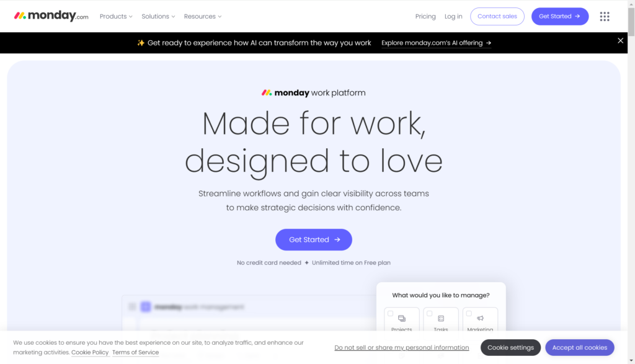
Task: Check the Tasks checkbox
Action: tap(429, 313)
